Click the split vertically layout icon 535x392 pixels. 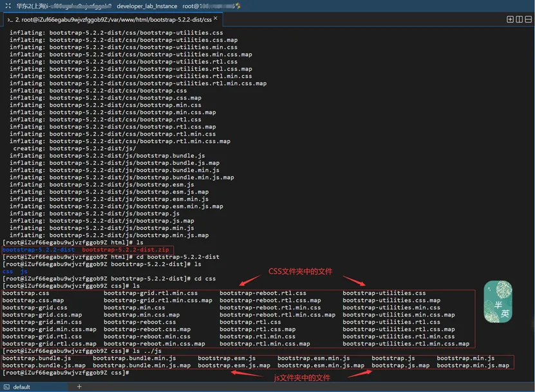pyautogui.click(x=520, y=19)
